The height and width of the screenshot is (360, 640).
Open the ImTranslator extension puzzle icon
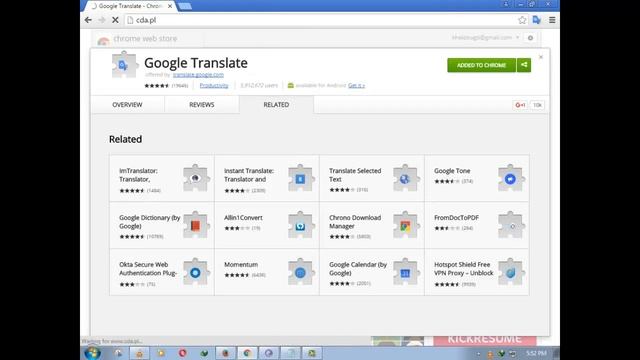pos(196,178)
